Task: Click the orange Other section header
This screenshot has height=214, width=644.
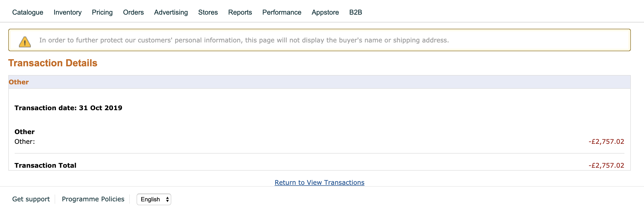Action: pos(19,82)
